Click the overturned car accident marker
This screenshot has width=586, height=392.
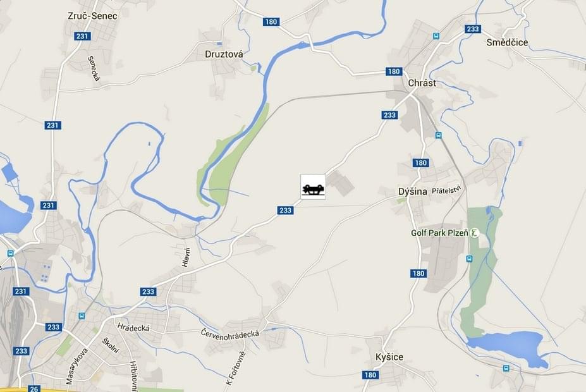coord(313,187)
